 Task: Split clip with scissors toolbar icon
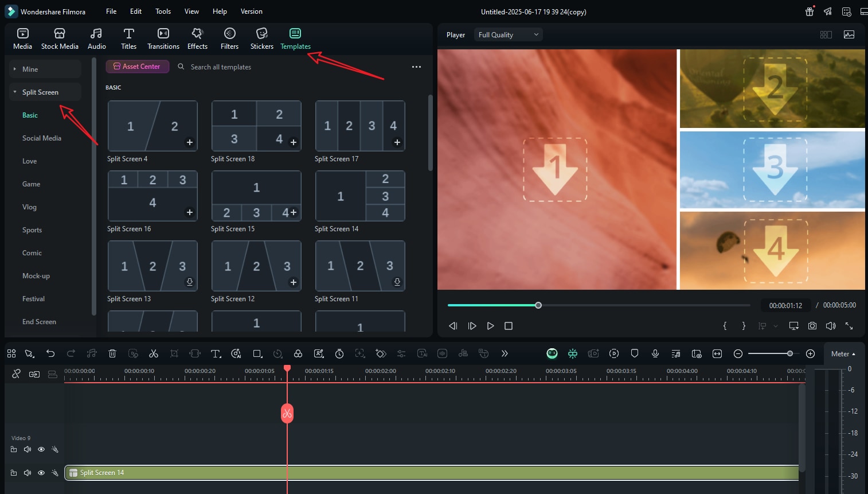pyautogui.click(x=153, y=353)
